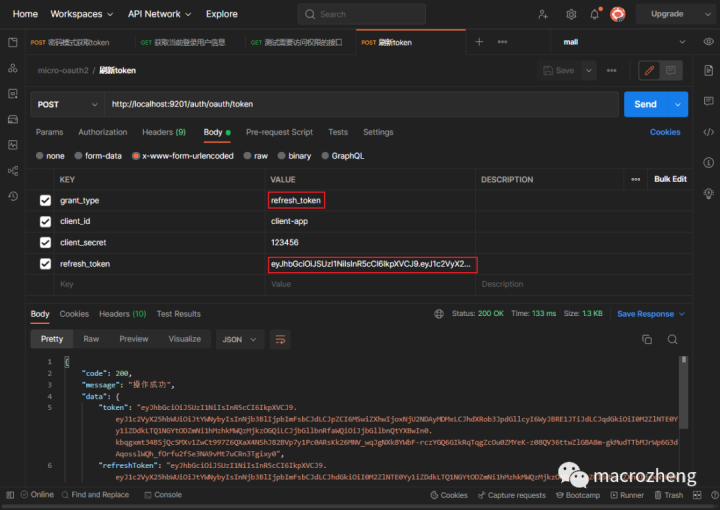Expand the Upgrade dropdown arrow
The height and width of the screenshot is (510, 720).
pyautogui.click(x=708, y=14)
